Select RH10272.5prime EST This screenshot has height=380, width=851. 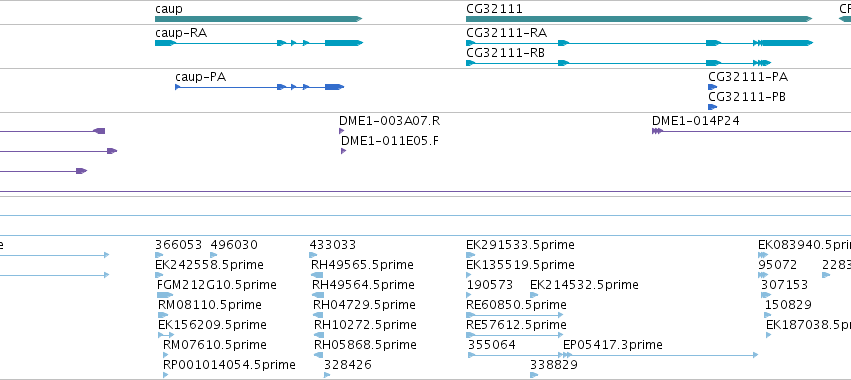pos(365,325)
